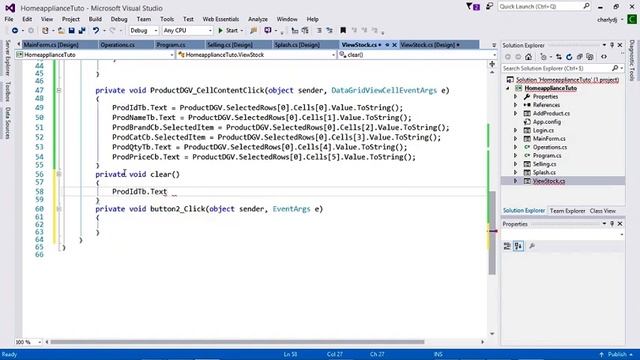This screenshot has height=360, width=640.
Task: Click the charlydj account name
Action: (607, 20)
